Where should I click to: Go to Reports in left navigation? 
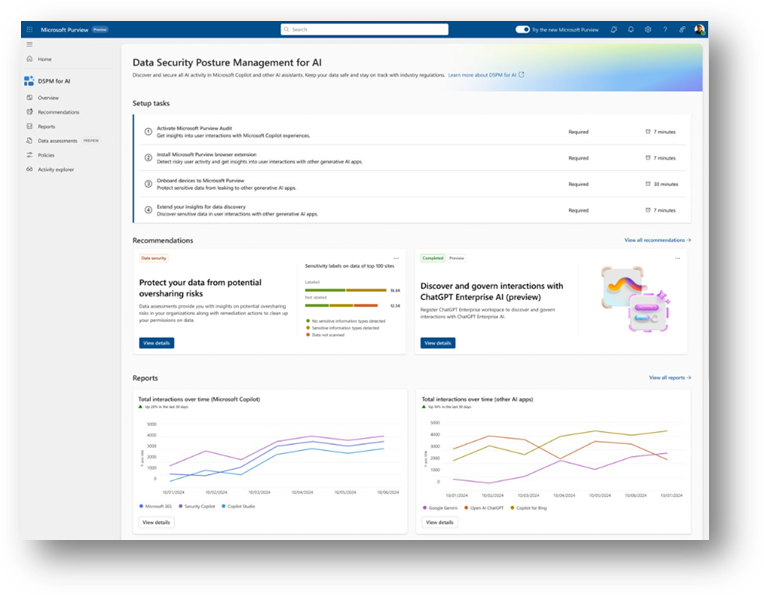coord(46,126)
